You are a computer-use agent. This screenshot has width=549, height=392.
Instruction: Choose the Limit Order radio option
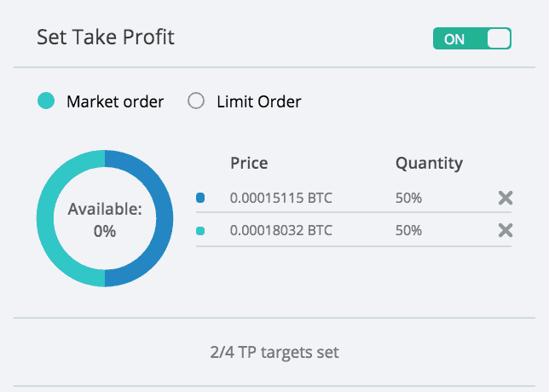point(196,101)
